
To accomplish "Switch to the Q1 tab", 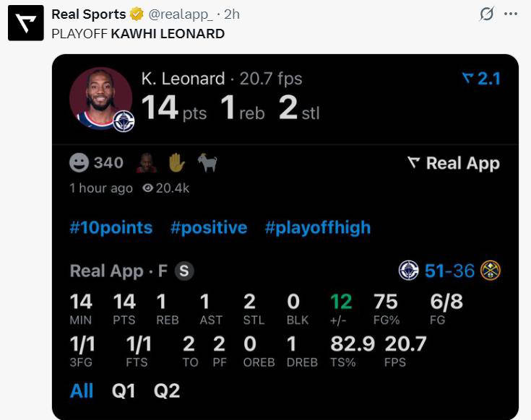I will click(124, 390).
